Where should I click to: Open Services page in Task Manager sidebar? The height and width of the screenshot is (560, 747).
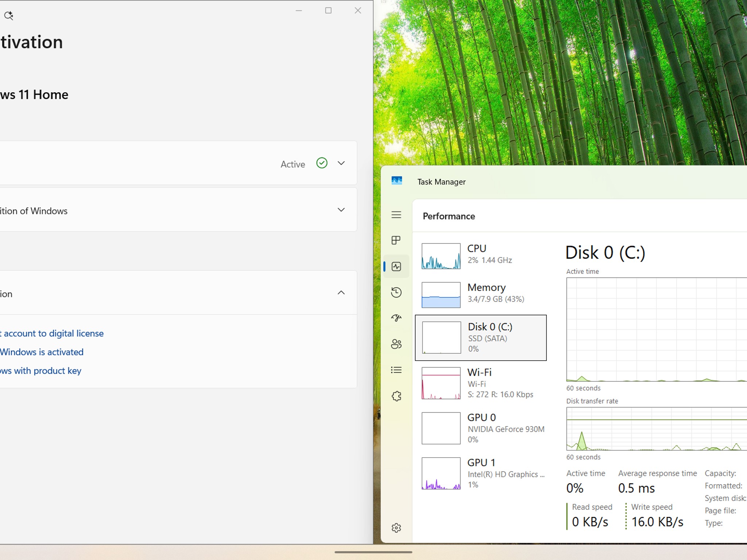tap(396, 396)
